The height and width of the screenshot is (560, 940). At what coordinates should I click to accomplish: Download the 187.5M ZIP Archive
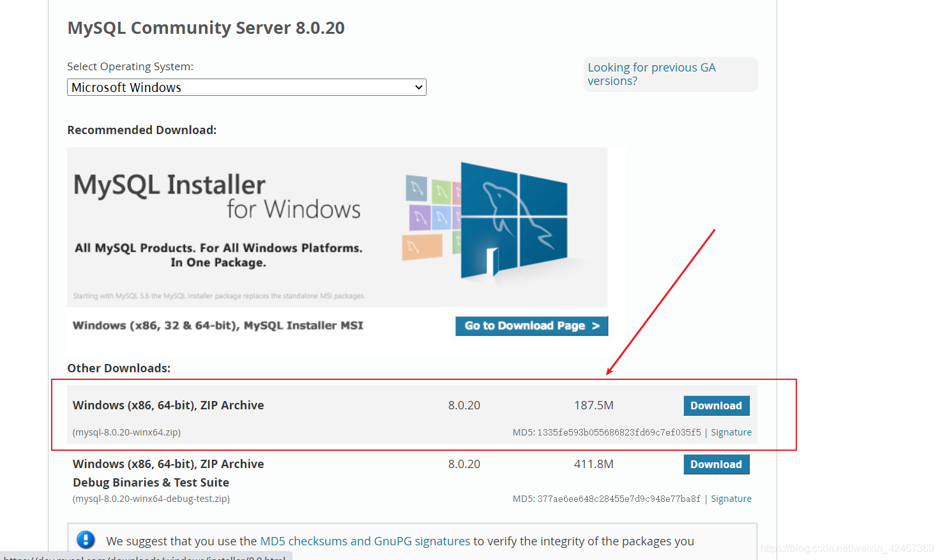(x=716, y=405)
